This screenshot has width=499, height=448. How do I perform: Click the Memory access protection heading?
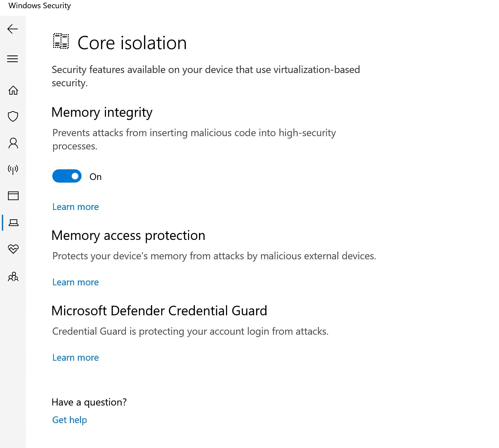tap(128, 235)
